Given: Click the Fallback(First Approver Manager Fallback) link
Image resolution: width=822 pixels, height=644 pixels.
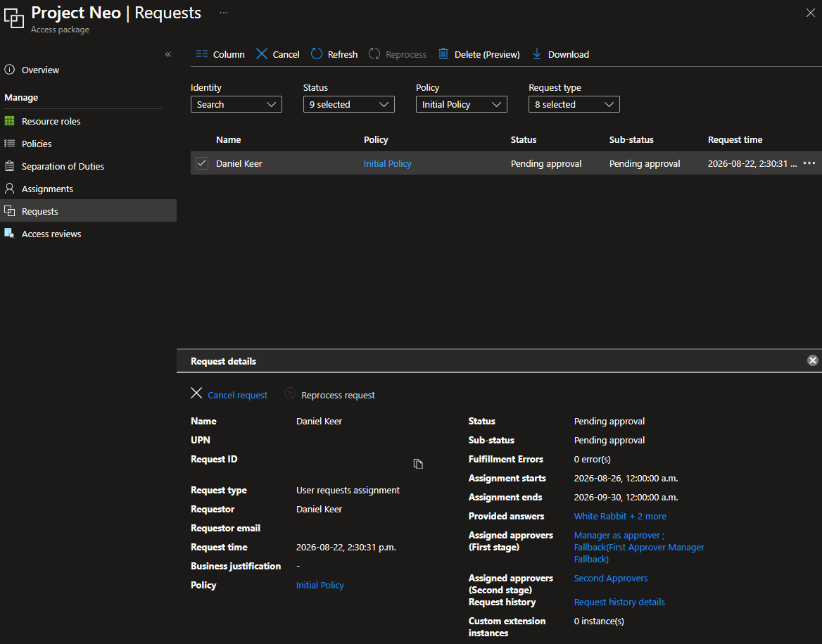Looking at the screenshot, I should point(639,553).
